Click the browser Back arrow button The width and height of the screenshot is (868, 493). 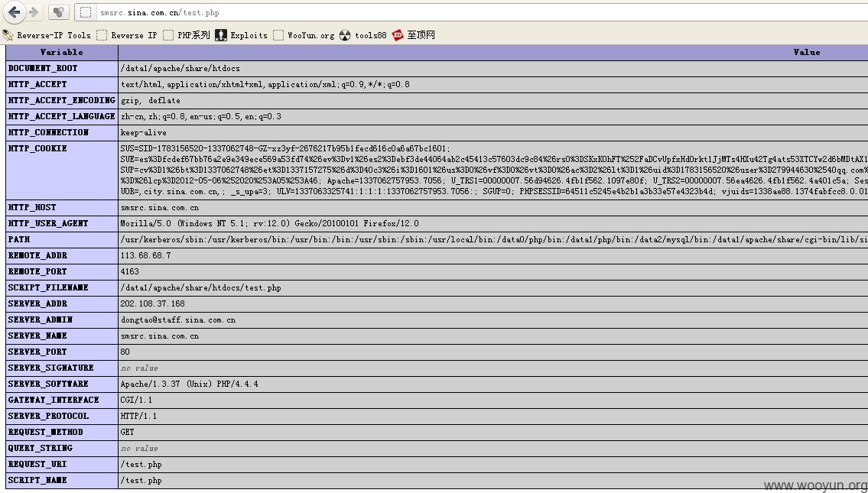tap(15, 11)
